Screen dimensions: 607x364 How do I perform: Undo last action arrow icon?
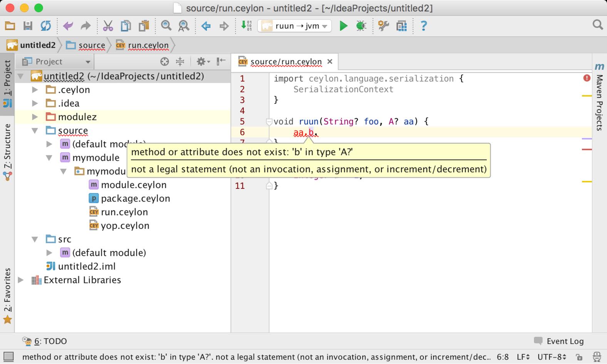(x=68, y=26)
